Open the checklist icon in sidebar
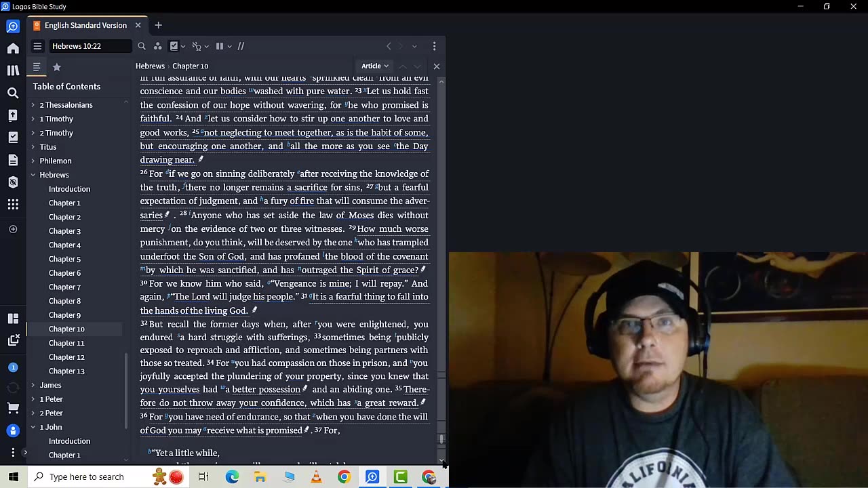The width and height of the screenshot is (868, 488). click(13, 138)
